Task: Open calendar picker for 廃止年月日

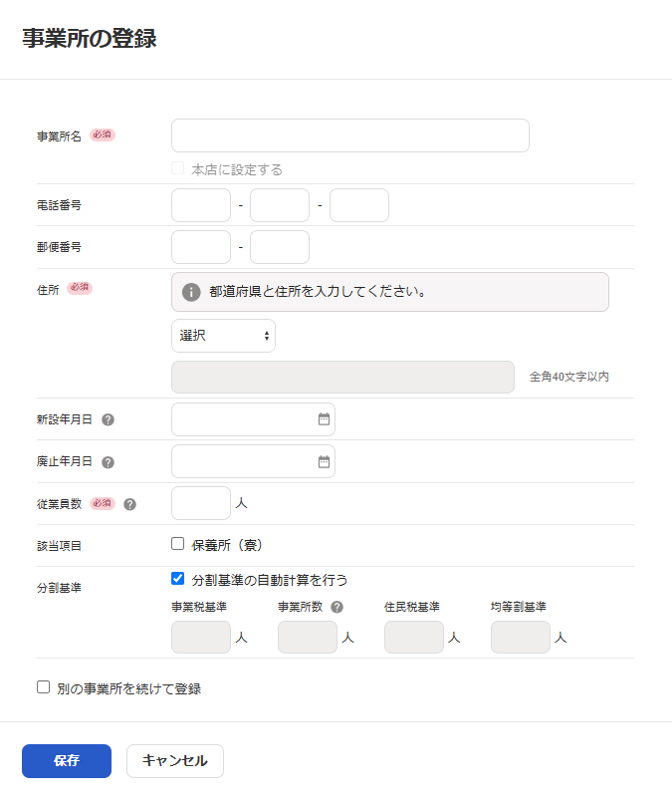Action: tap(324, 461)
